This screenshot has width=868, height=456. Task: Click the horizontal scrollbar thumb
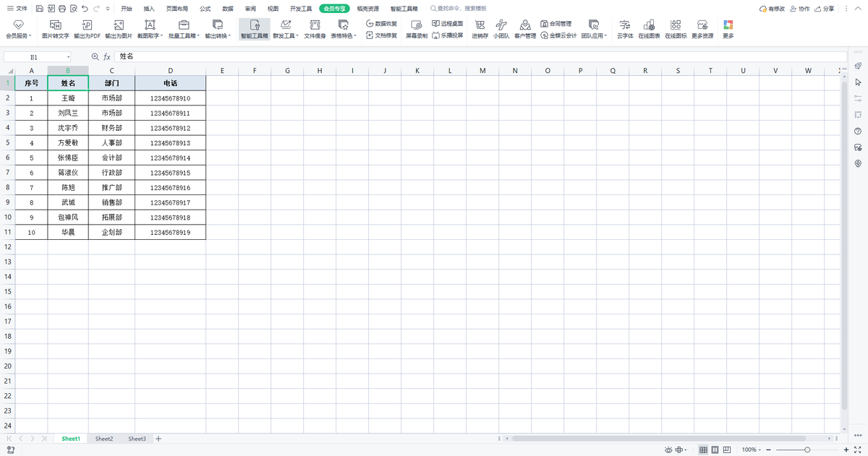coord(658,439)
